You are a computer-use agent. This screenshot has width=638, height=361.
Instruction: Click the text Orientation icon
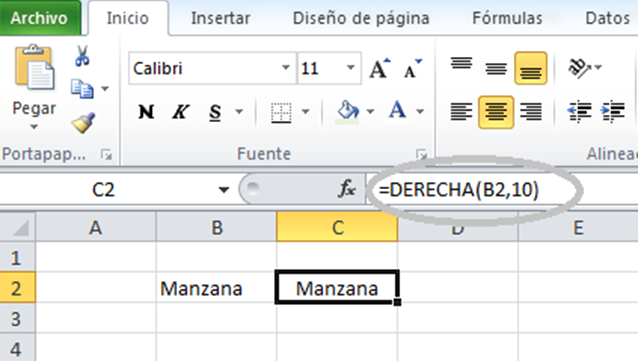click(579, 68)
